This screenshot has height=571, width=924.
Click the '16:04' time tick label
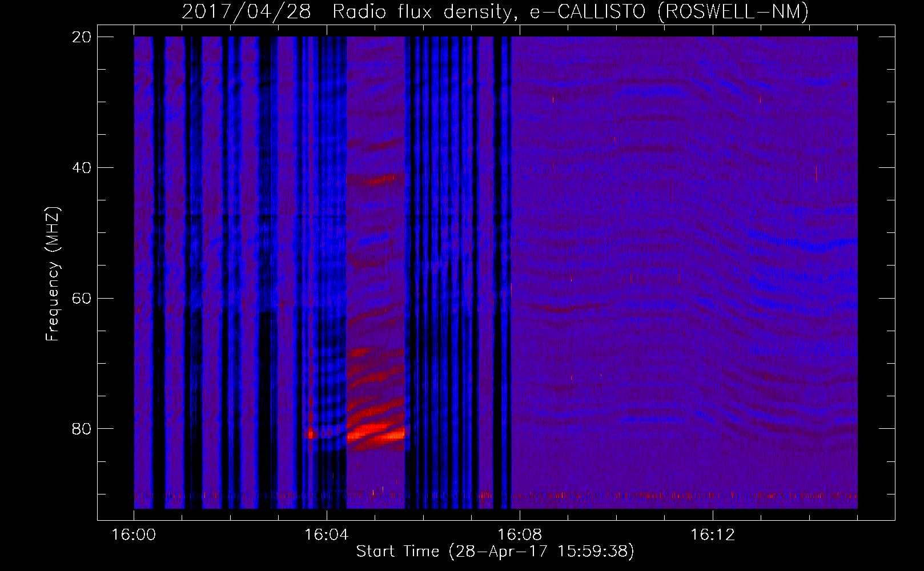coord(327,535)
